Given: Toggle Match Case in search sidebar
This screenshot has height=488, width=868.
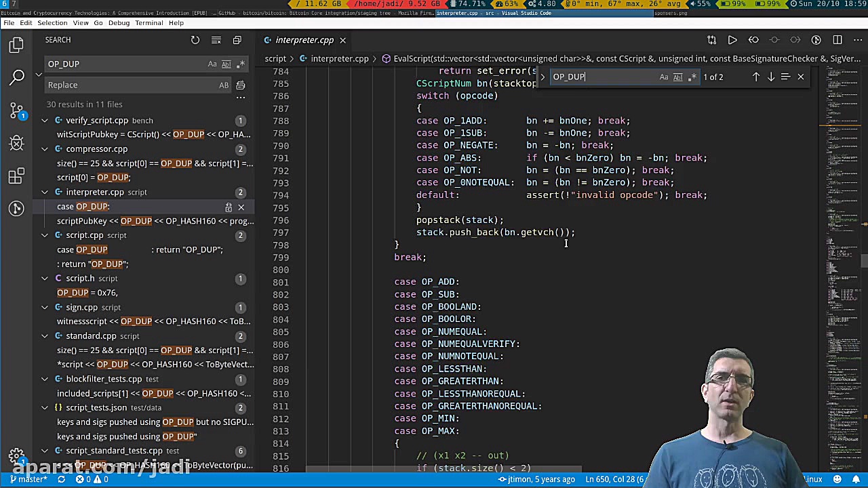Looking at the screenshot, I should pos(212,64).
